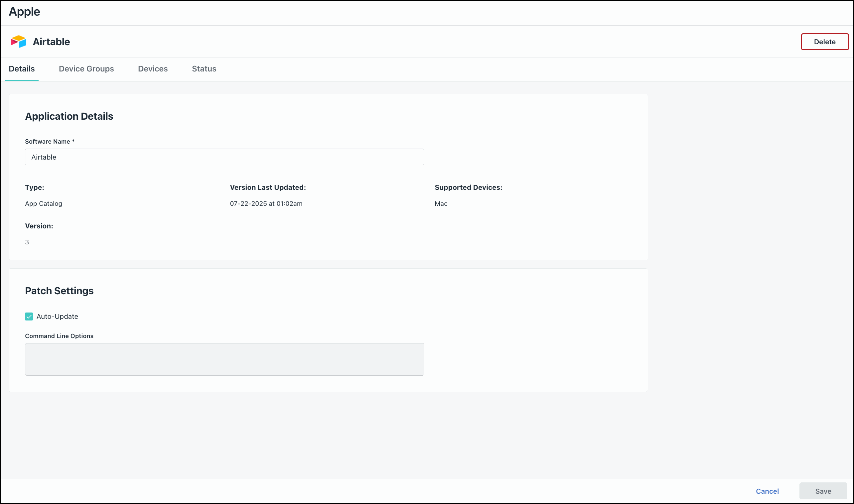854x504 pixels.
Task: Click the Patch Settings heading
Action: [59, 291]
